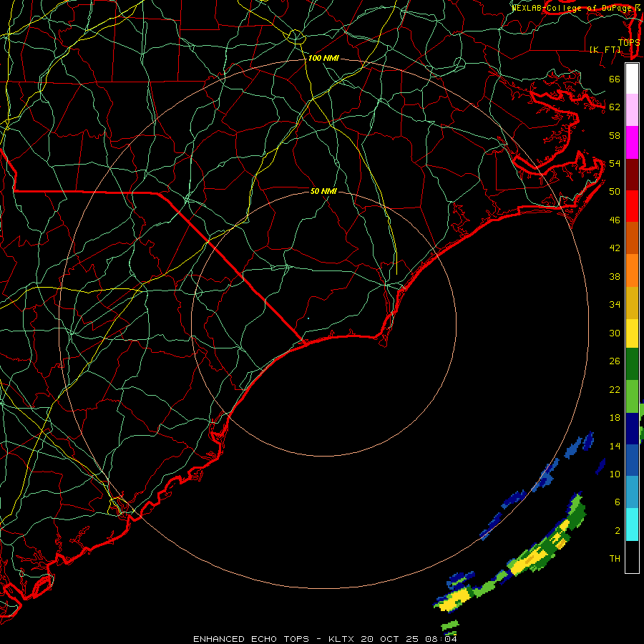The width and height of the screenshot is (644, 644).
Task: Click the dark red maroon legend band
Action: [x=632, y=174]
